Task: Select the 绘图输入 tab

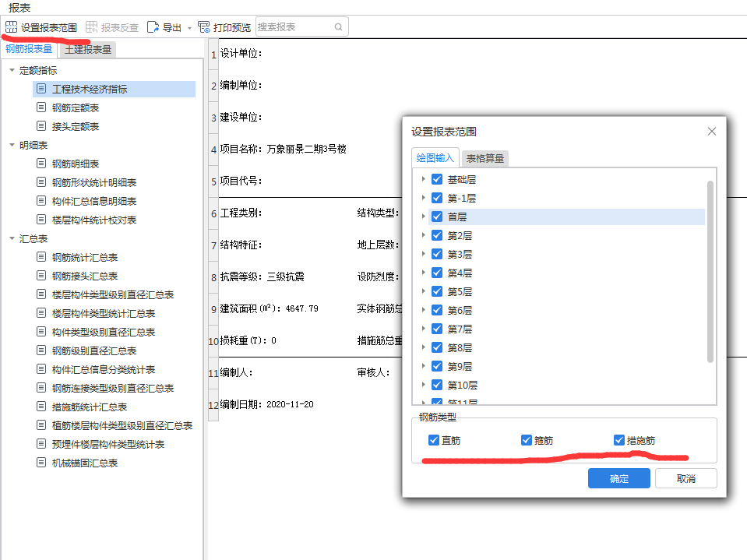Action: [x=435, y=157]
